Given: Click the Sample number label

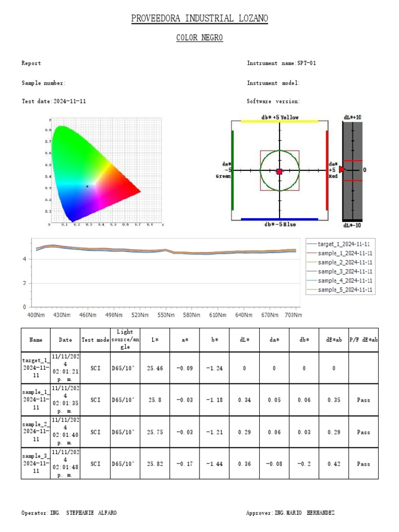Looking at the screenshot, I should tap(44, 83).
